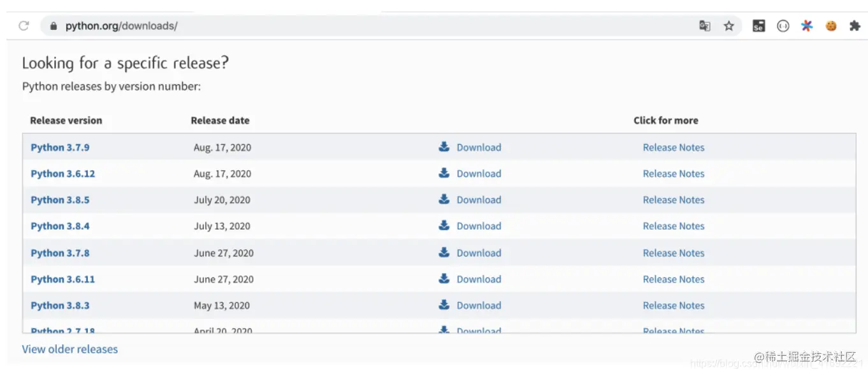Click Download text for Python 3.8.3
Screen dimensions: 868x375
(479, 305)
